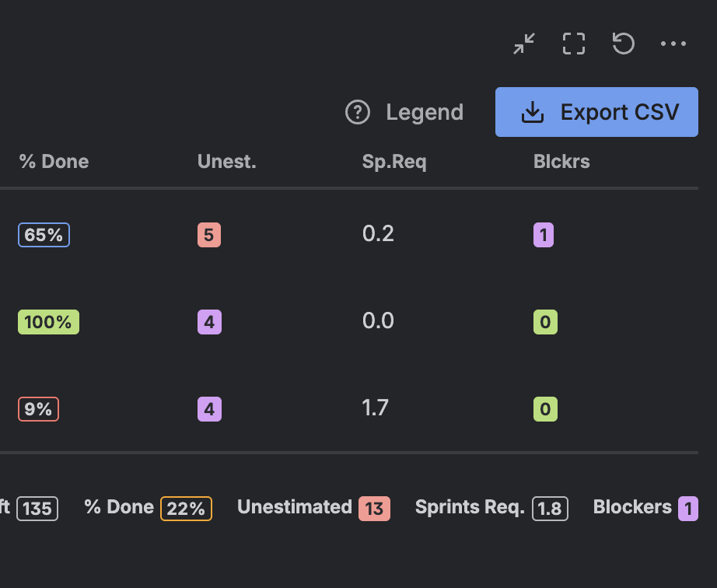This screenshot has width=717, height=588.
Task: Open the ellipsis overflow menu
Action: pos(673,44)
